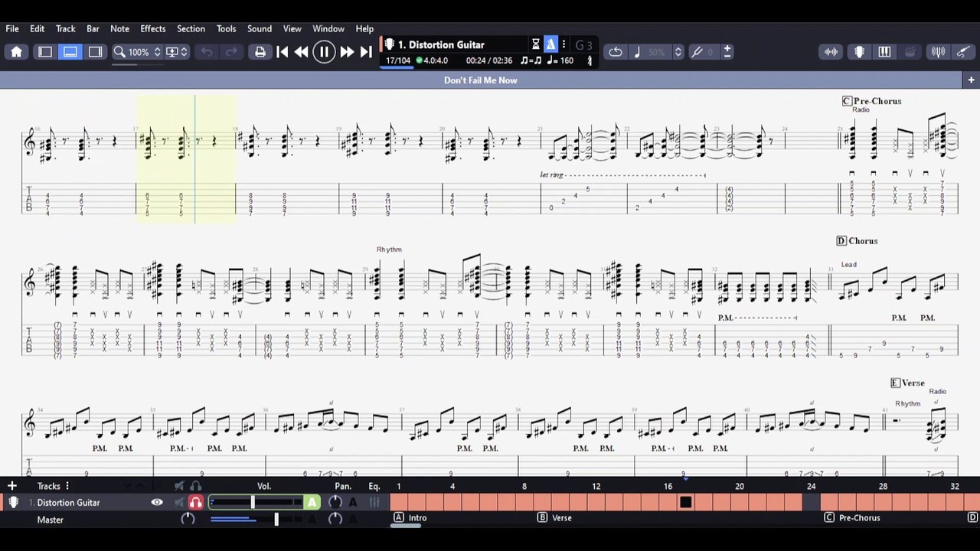Screen dimensions: 980x551
Task: Open the Bar menu
Action: 93,29
